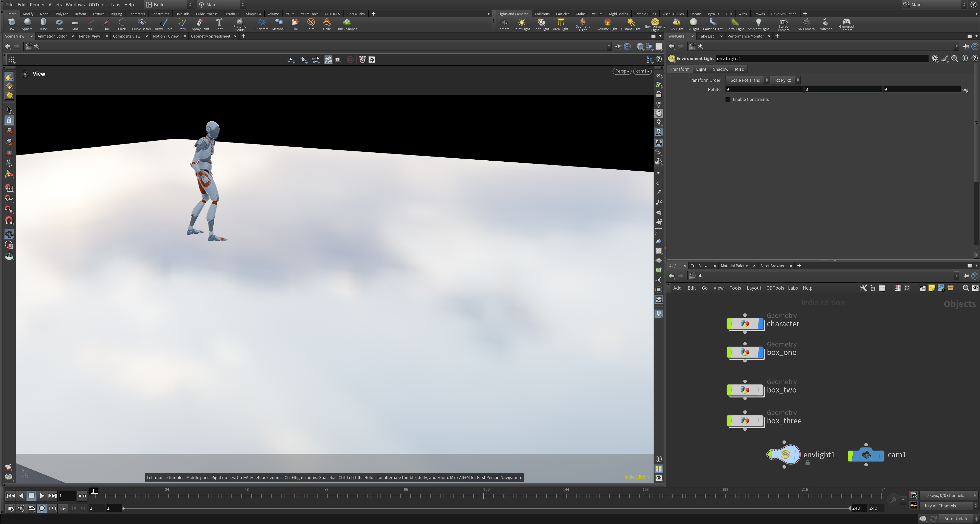Toggle display flag on character node
This screenshot has width=980, height=524.
pos(761,324)
